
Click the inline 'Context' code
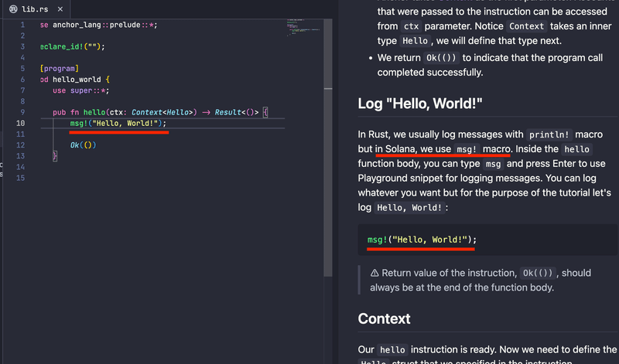point(526,26)
